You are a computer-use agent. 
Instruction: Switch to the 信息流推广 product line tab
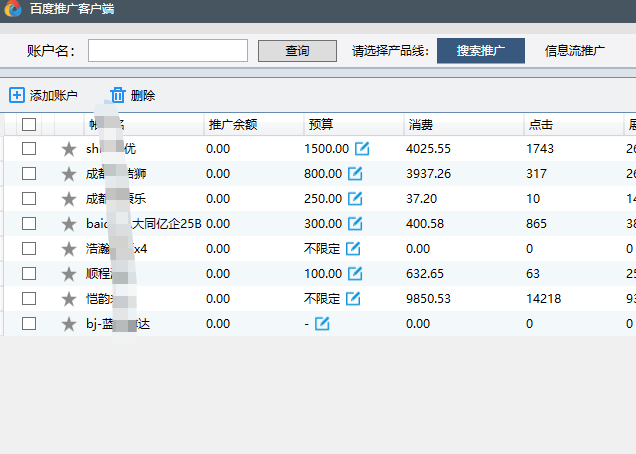pyautogui.click(x=575, y=51)
